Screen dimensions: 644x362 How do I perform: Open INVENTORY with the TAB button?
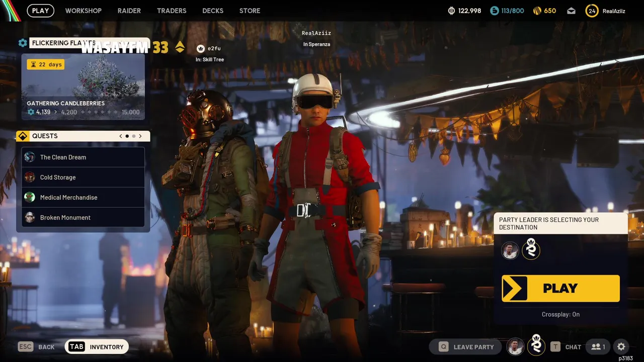[97, 347]
